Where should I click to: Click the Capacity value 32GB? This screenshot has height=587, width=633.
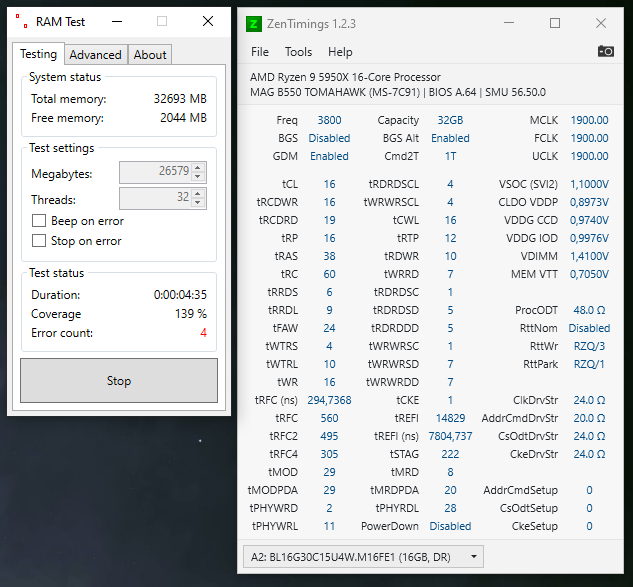point(450,120)
